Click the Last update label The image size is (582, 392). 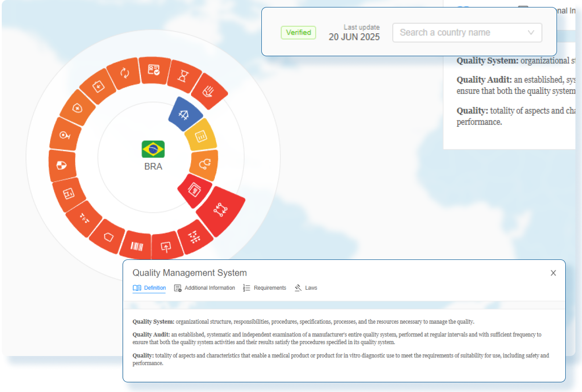(361, 27)
